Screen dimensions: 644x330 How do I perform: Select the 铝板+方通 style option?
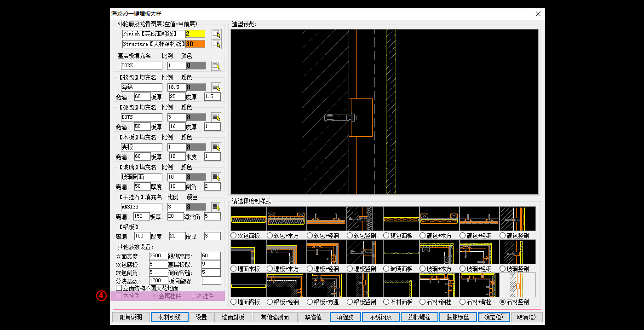click(310, 302)
